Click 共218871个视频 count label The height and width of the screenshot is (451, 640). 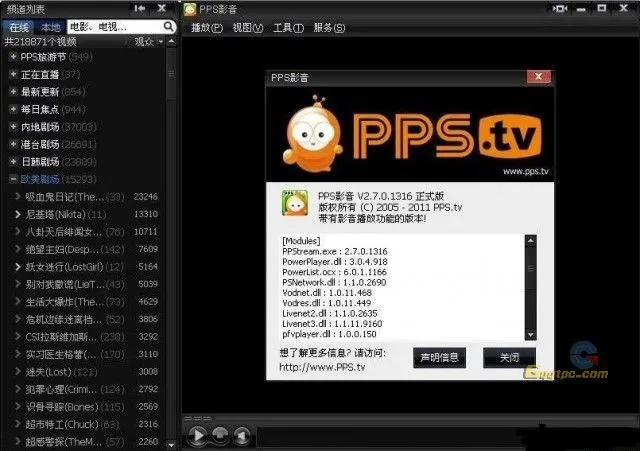click(x=40, y=42)
